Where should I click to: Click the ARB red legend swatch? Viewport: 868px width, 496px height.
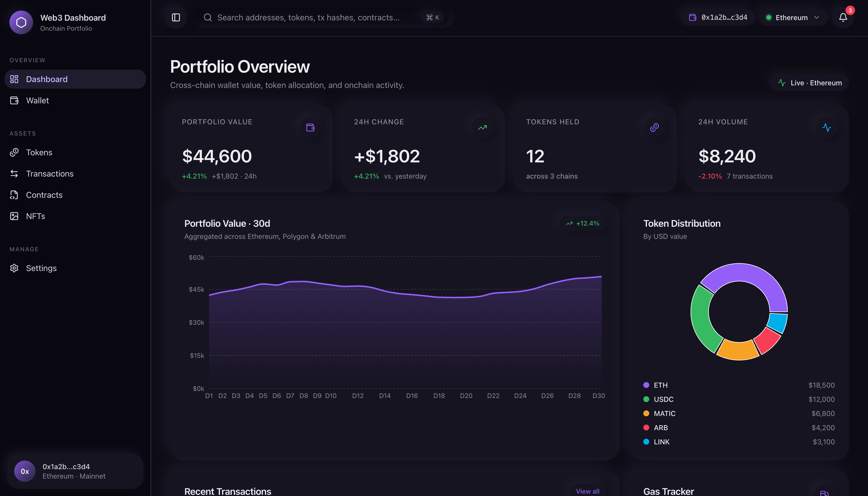(646, 428)
